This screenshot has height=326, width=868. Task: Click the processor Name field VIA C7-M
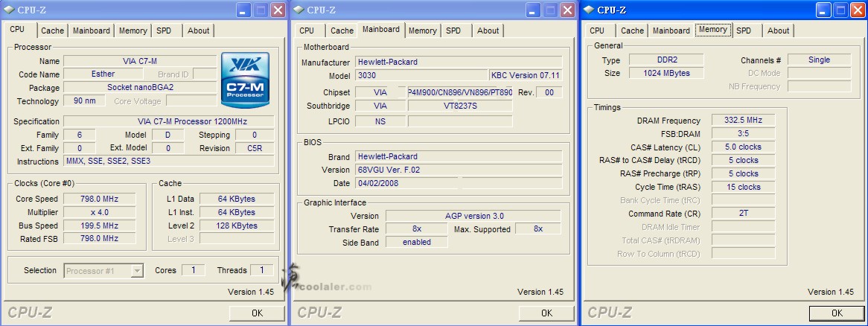140,61
